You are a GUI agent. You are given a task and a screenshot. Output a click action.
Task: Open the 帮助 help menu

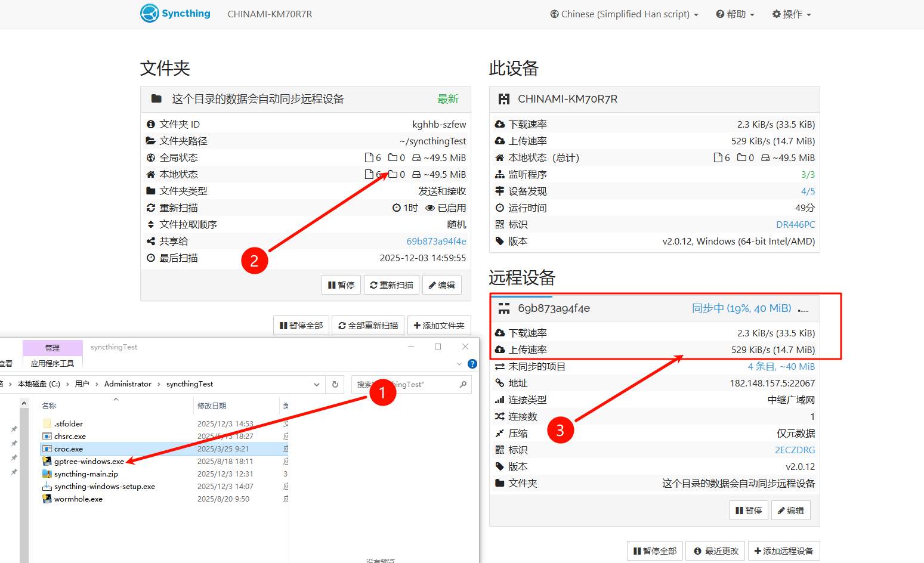735,14
